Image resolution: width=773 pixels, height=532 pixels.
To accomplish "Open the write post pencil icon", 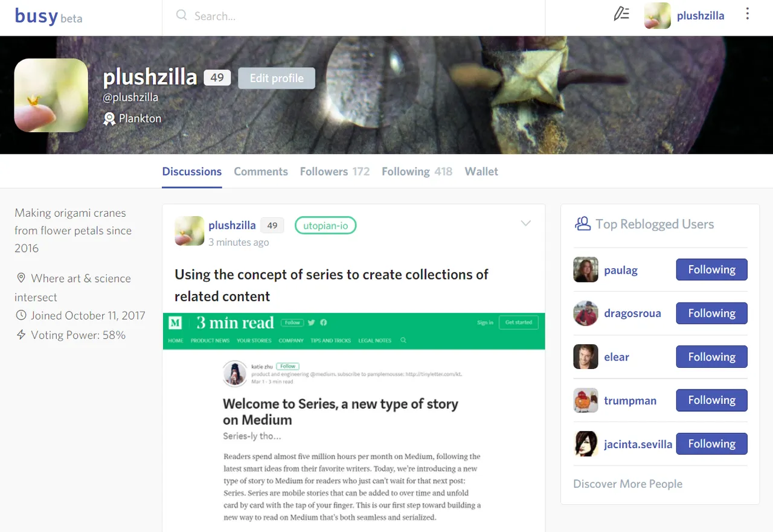I will point(621,14).
